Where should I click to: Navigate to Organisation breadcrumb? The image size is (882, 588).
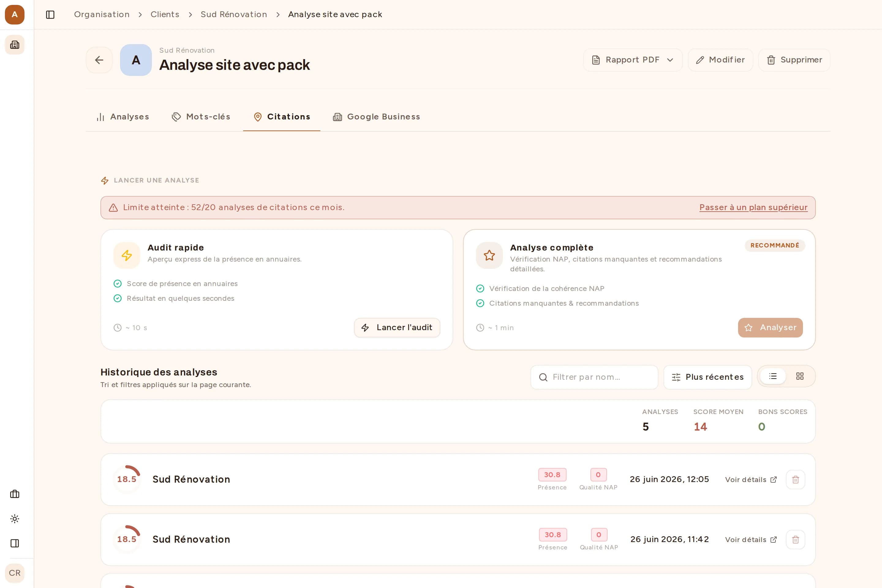pyautogui.click(x=102, y=15)
